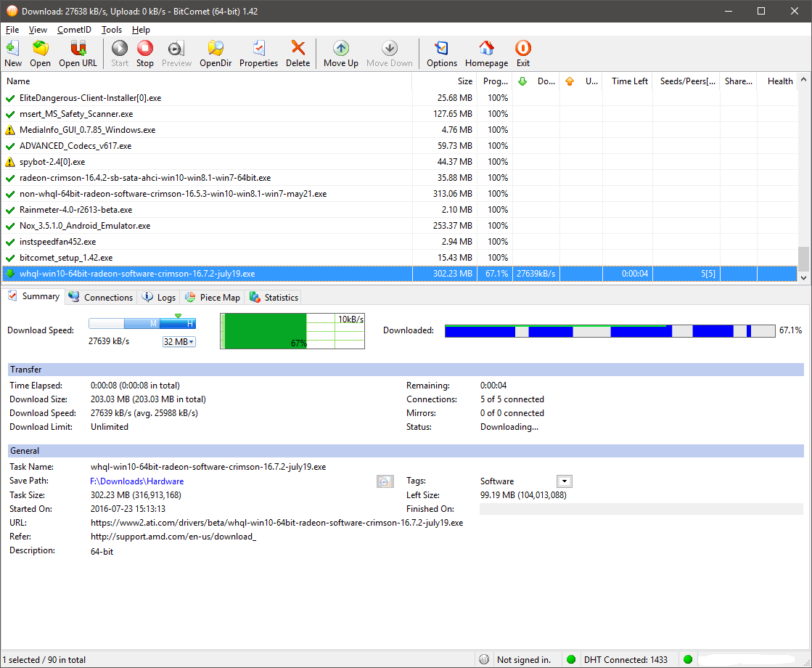The height and width of the screenshot is (668, 812).
Task: Open the F:\Downloads\Hardware save path link
Action: [136, 481]
